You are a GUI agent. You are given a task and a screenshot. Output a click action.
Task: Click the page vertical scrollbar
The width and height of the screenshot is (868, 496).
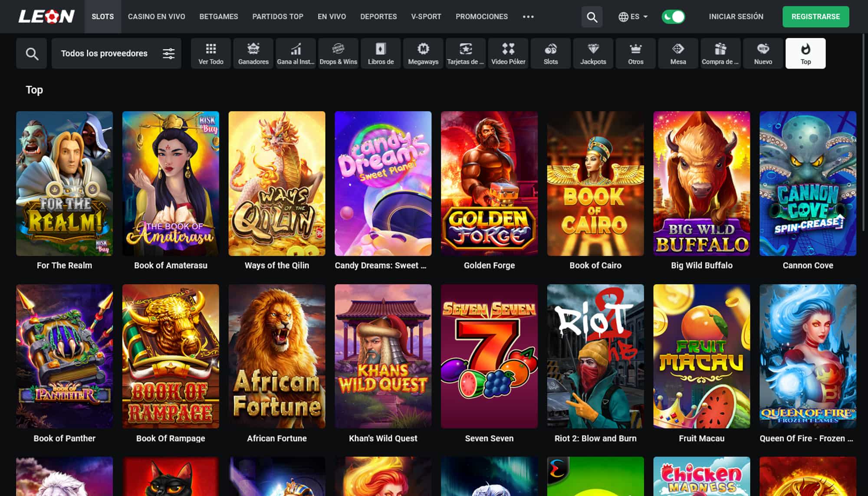865,132
